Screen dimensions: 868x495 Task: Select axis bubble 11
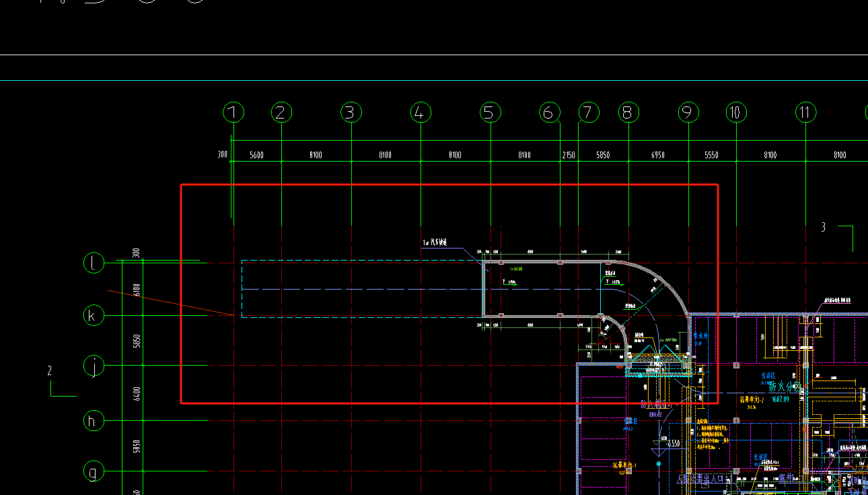805,112
